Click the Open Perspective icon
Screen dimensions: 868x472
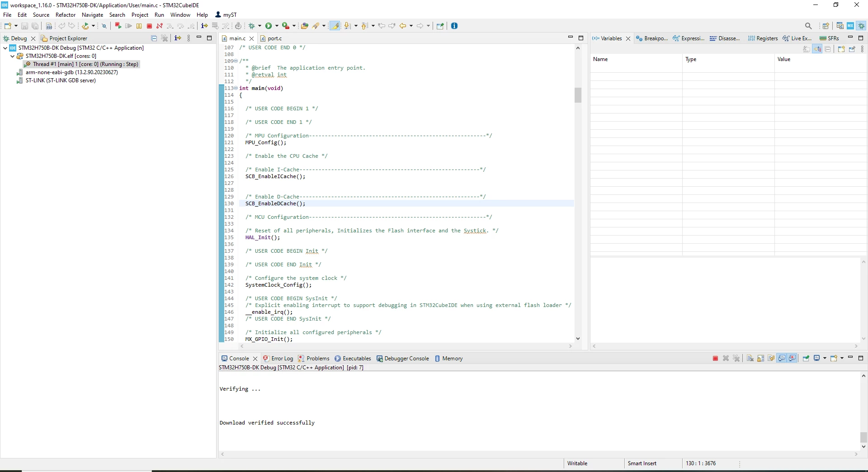coord(826,26)
